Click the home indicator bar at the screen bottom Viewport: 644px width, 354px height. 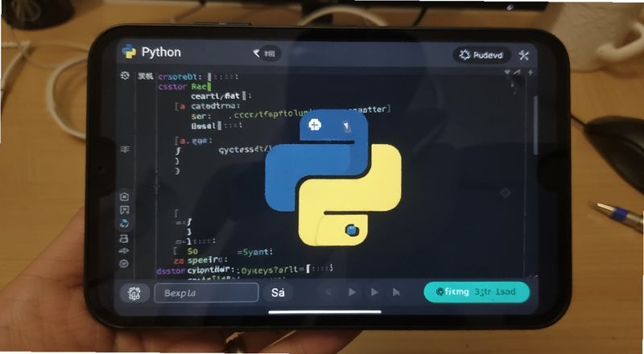(x=325, y=311)
